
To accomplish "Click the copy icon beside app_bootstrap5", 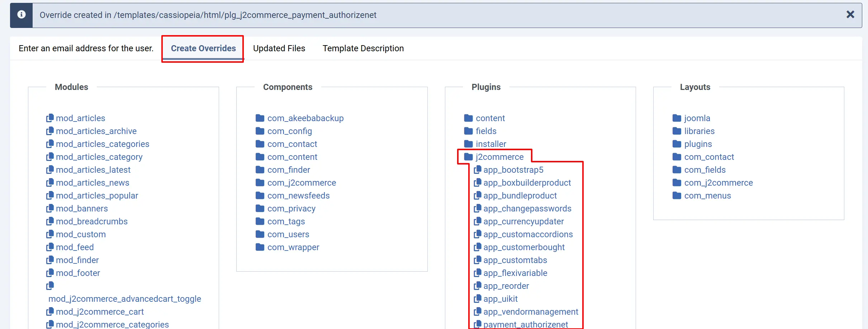I will pos(477,170).
